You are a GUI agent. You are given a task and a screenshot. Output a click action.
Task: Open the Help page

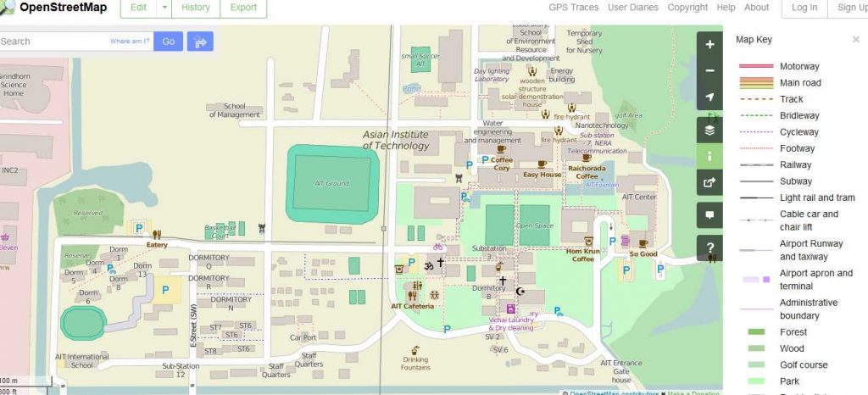click(x=726, y=7)
